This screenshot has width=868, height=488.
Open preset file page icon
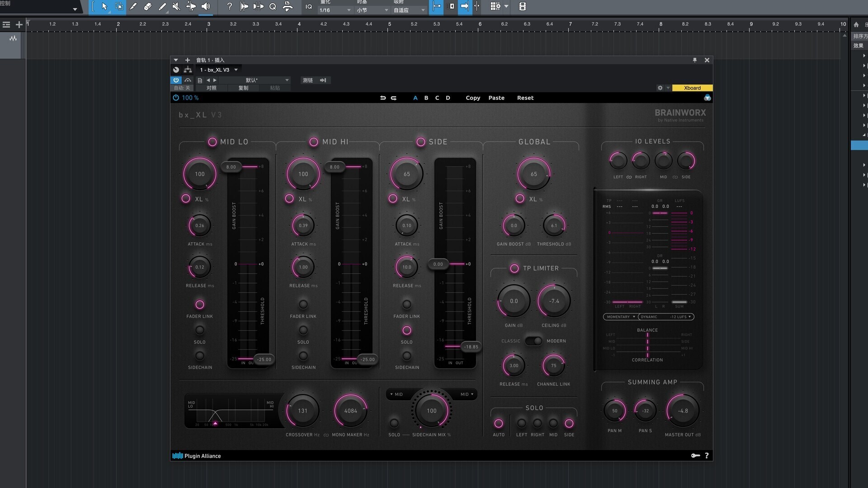[200, 80]
